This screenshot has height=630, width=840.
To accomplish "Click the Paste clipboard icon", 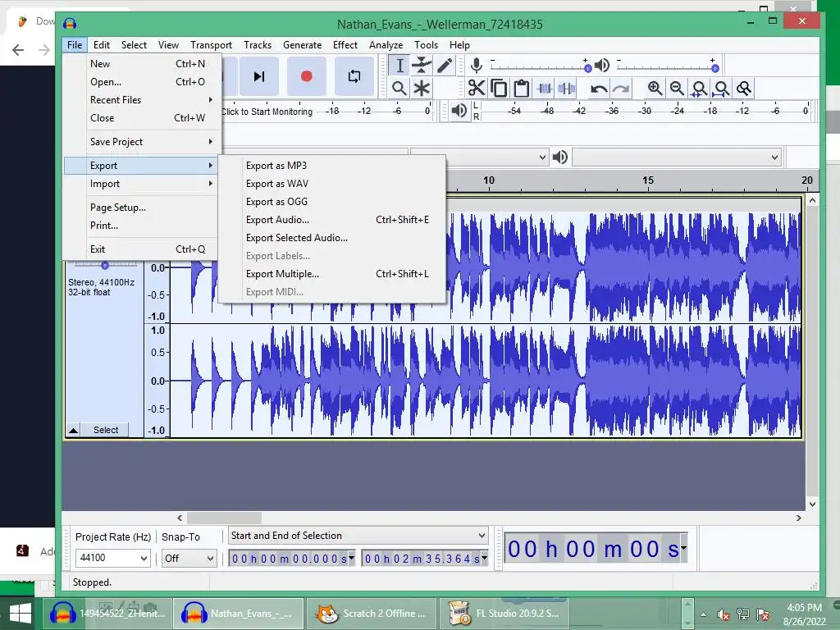I will click(521, 88).
